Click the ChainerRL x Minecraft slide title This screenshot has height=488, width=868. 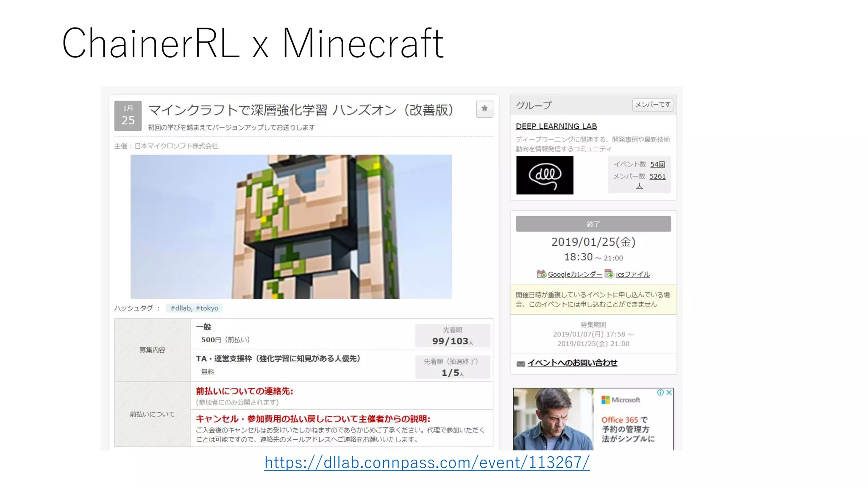pos(253,43)
